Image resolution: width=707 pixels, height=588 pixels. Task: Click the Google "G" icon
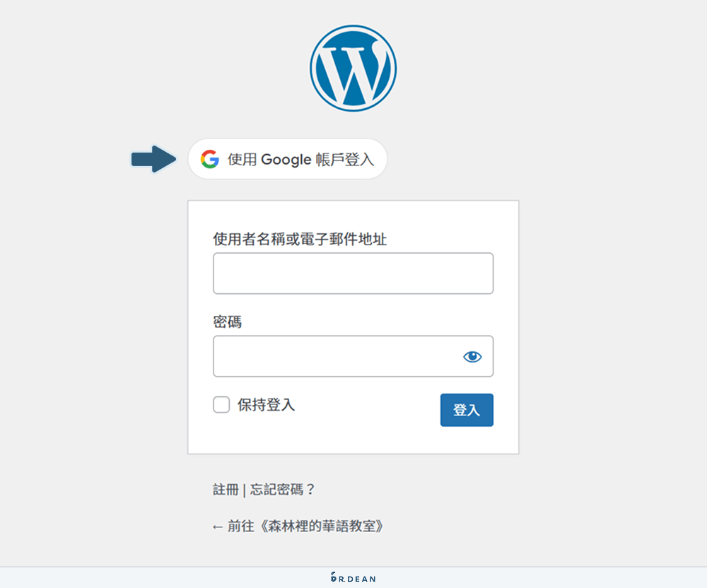210,159
